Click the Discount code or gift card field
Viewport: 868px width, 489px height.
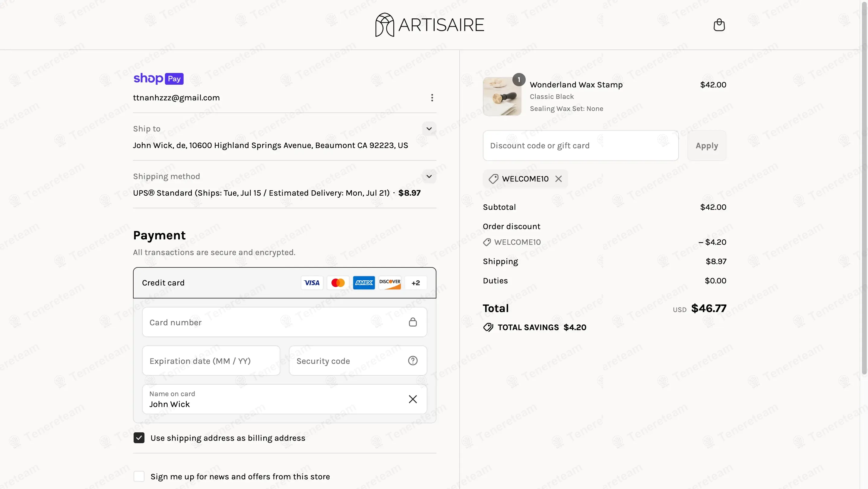click(x=581, y=146)
